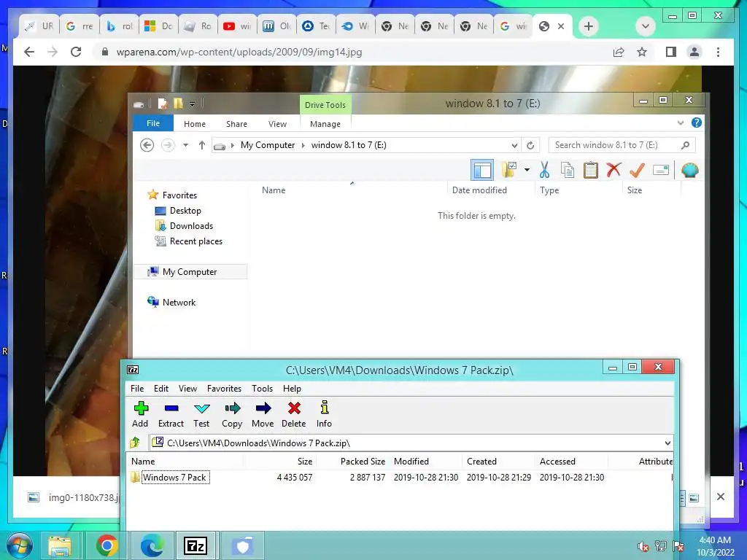Screen dimensions: 747x560
Task: Open a new Chrome tab
Action: pyautogui.click(x=589, y=26)
